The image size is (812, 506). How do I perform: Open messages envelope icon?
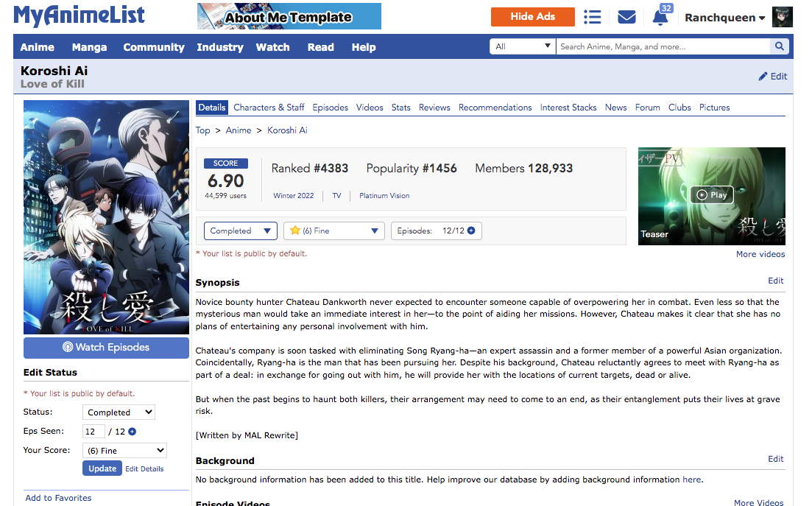[x=626, y=17]
